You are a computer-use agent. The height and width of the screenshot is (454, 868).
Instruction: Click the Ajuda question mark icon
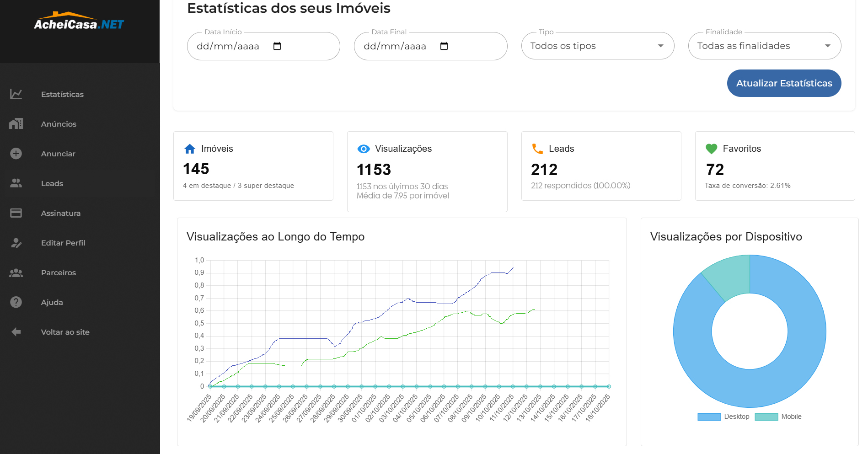click(x=16, y=302)
